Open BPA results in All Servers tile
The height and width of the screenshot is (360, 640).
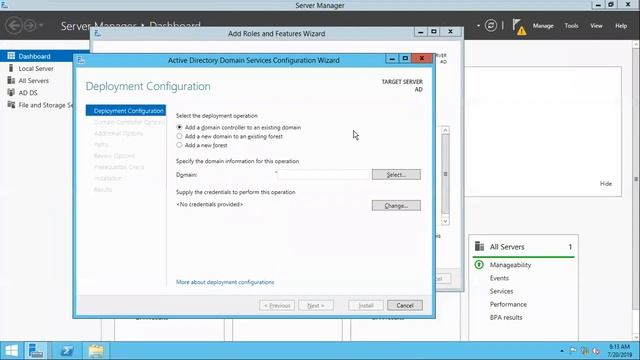[506, 317]
